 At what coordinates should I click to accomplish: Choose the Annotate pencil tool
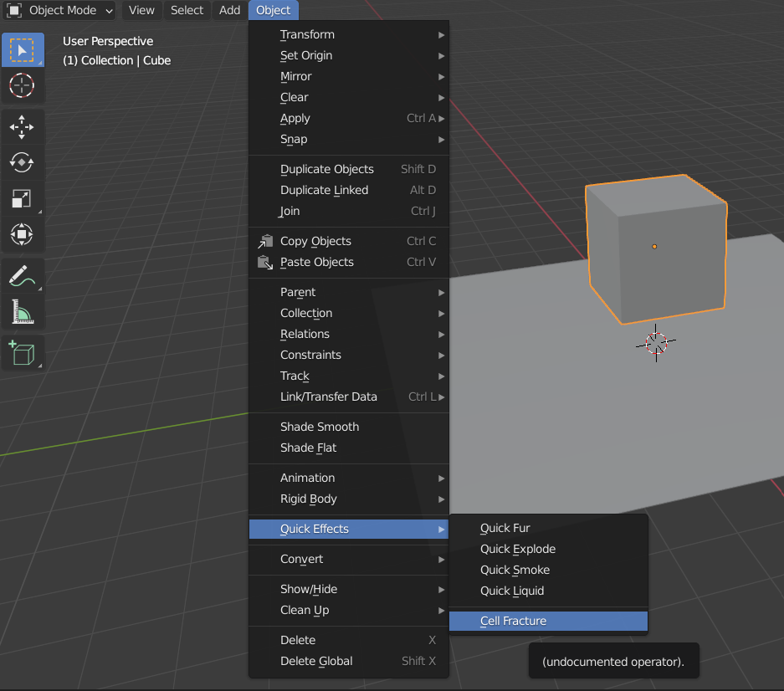pyautogui.click(x=23, y=276)
